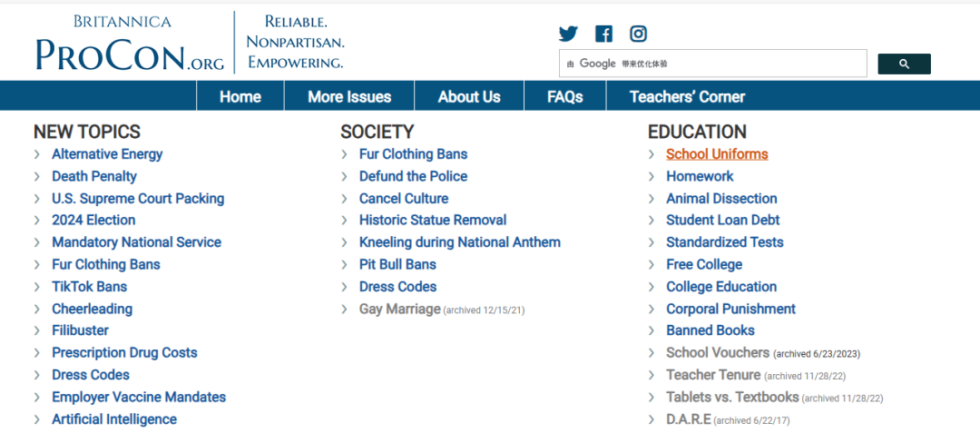
Task: Click the chevron next to School Uniforms
Action: (x=652, y=154)
